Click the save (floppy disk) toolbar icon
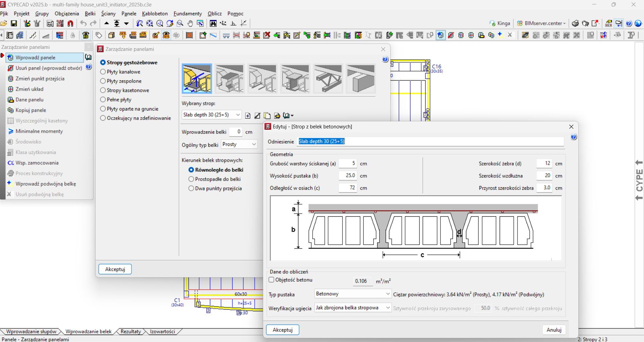The height and width of the screenshot is (342, 644). click(x=14, y=23)
